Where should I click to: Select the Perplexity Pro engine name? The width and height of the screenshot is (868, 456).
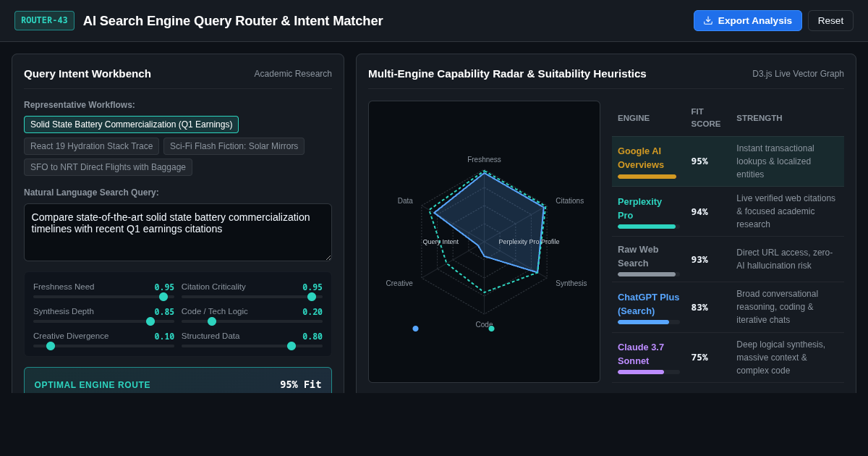pyautogui.click(x=639, y=208)
